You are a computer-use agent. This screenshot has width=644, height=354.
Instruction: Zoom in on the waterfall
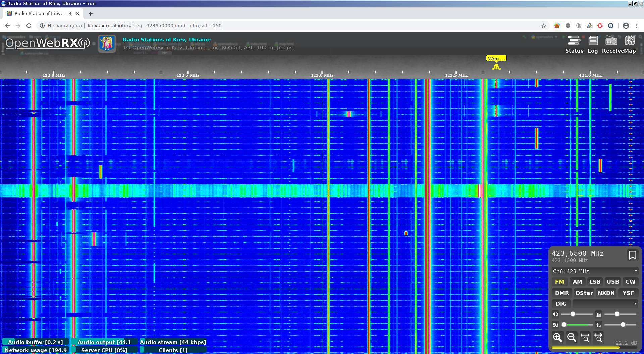pos(557,337)
